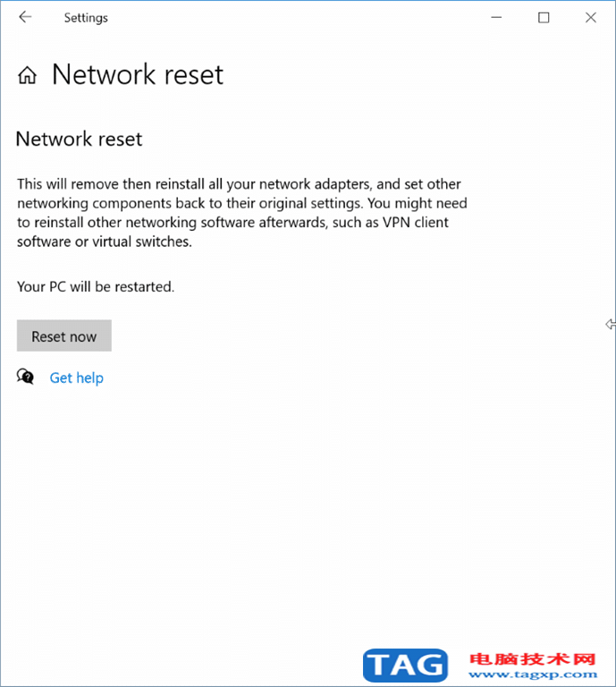616x687 pixels.
Task: Close the Settings window
Action: point(590,17)
